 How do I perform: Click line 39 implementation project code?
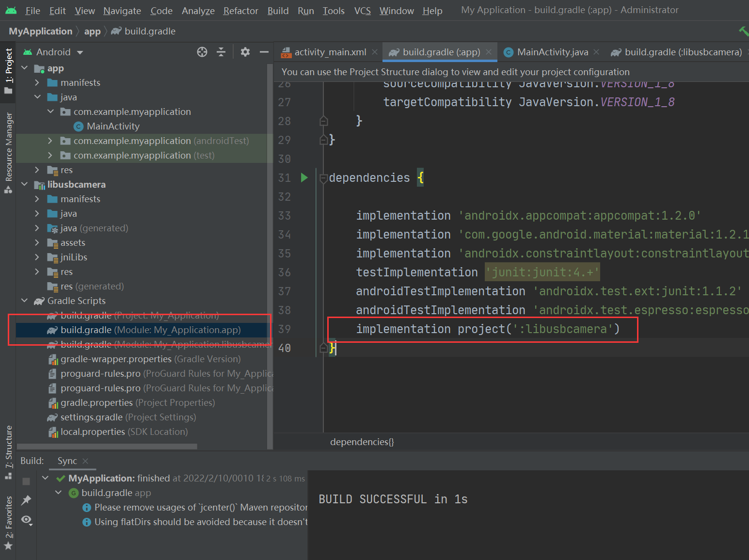pos(488,329)
